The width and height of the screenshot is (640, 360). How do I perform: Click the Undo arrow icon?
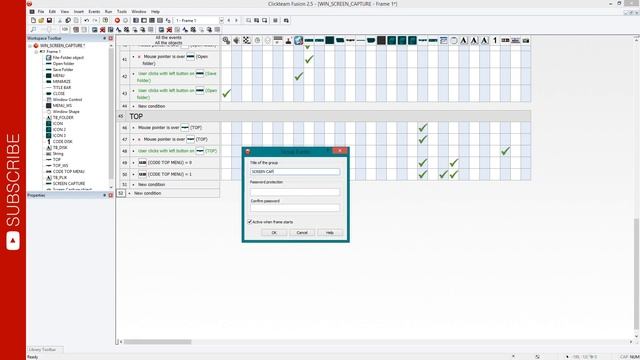[x=87, y=20]
